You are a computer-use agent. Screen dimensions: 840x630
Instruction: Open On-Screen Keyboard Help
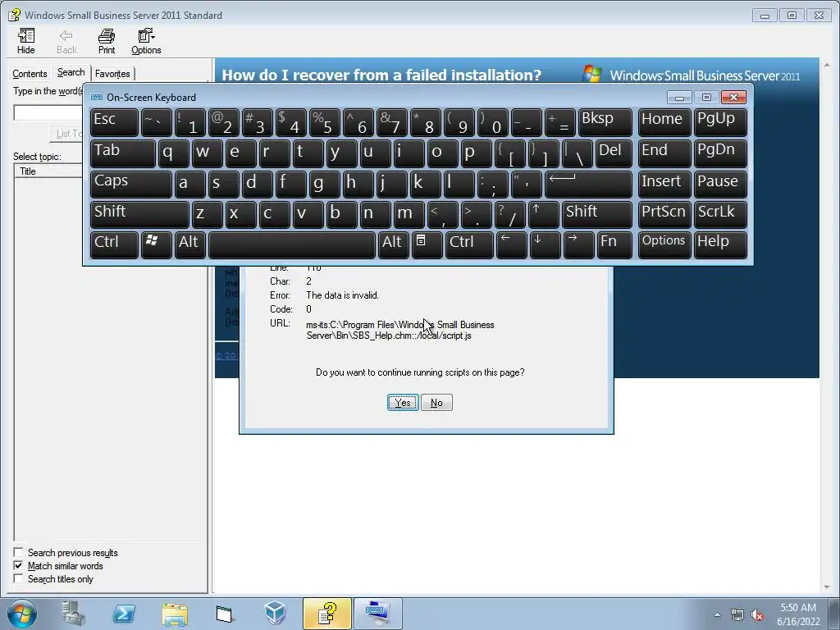720,244
